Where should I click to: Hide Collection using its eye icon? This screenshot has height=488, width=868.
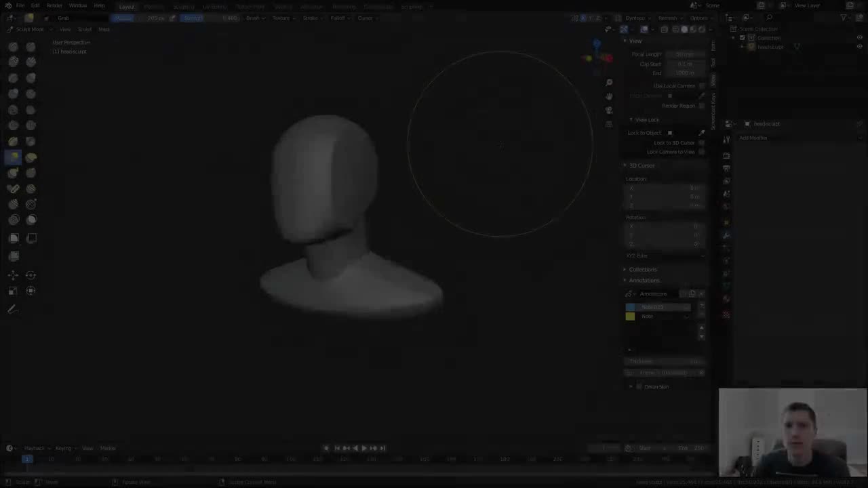860,38
